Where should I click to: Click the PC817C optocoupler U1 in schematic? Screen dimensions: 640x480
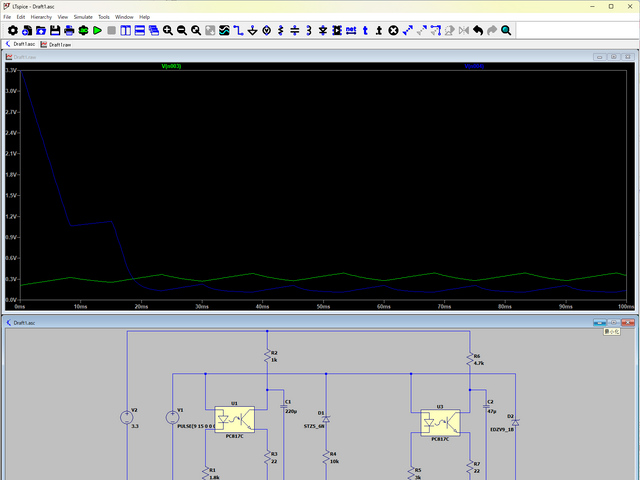click(234, 419)
